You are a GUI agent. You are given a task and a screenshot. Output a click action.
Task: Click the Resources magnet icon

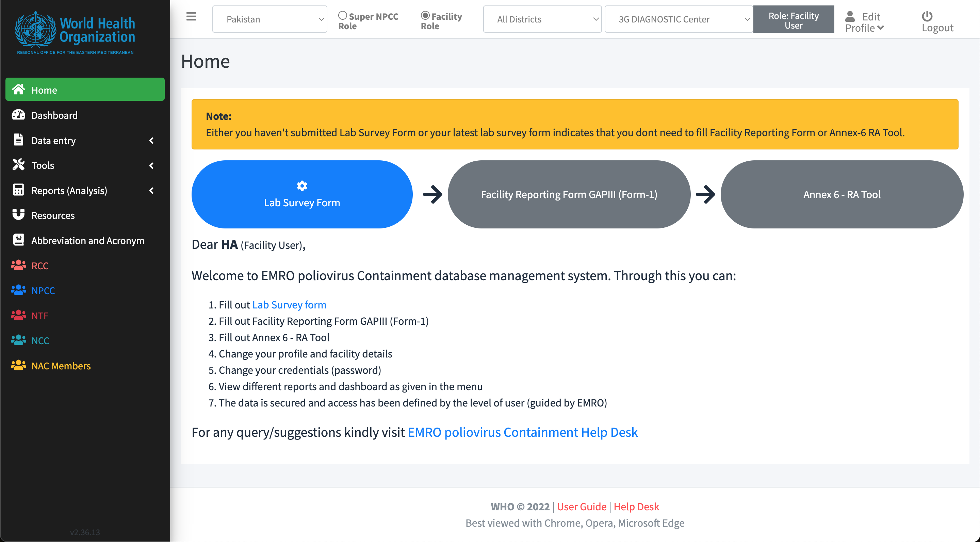[18, 215]
